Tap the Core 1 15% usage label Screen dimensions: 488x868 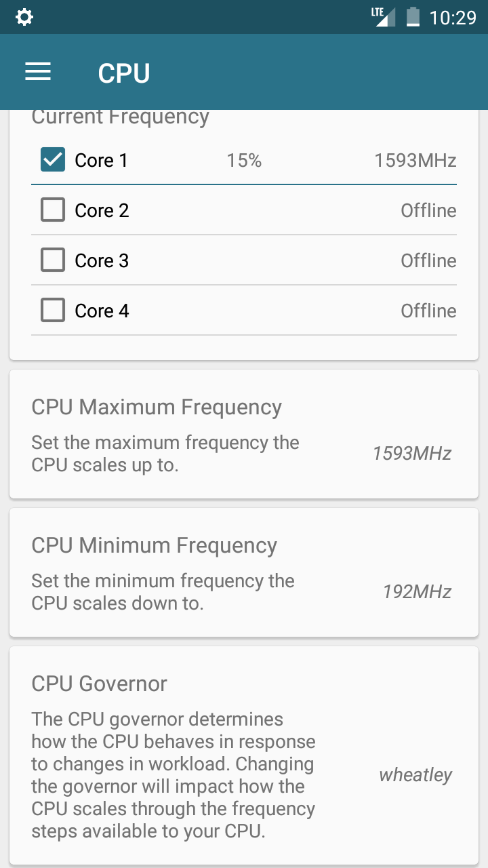coord(244,161)
